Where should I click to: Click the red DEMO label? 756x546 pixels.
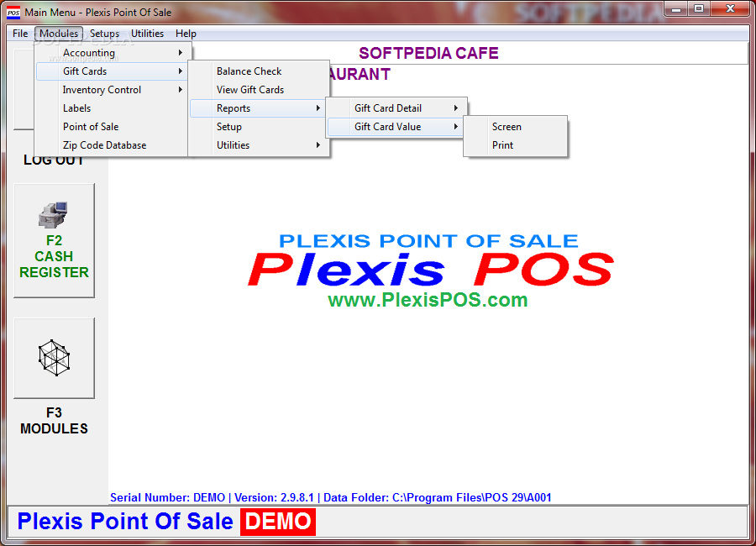278,522
